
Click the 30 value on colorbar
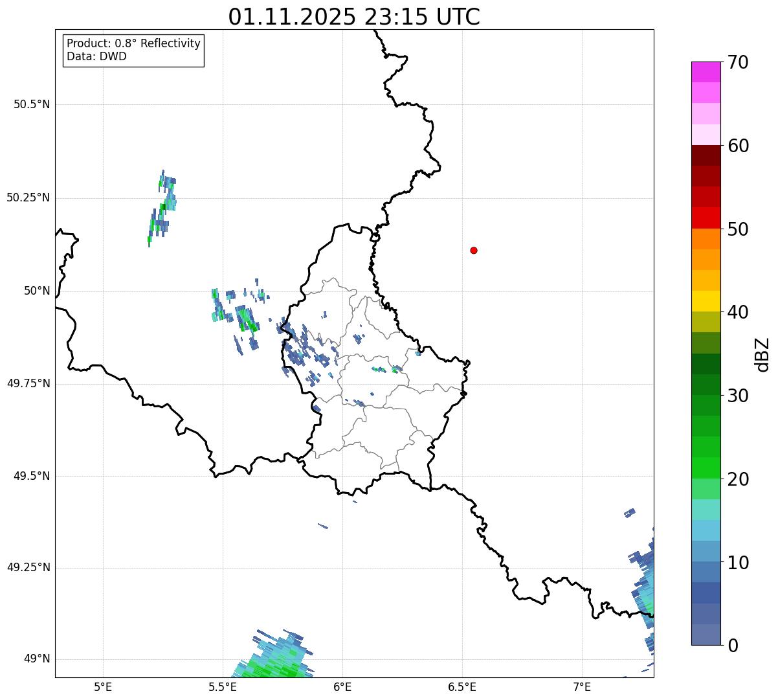click(x=738, y=396)
